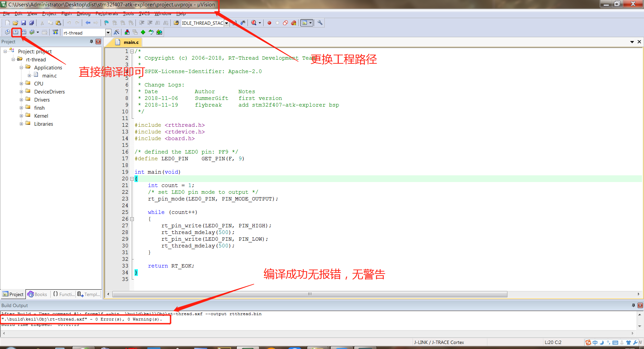644x349 pixels.
Task: Select main.c in the Project tree
Action: [x=50, y=75]
